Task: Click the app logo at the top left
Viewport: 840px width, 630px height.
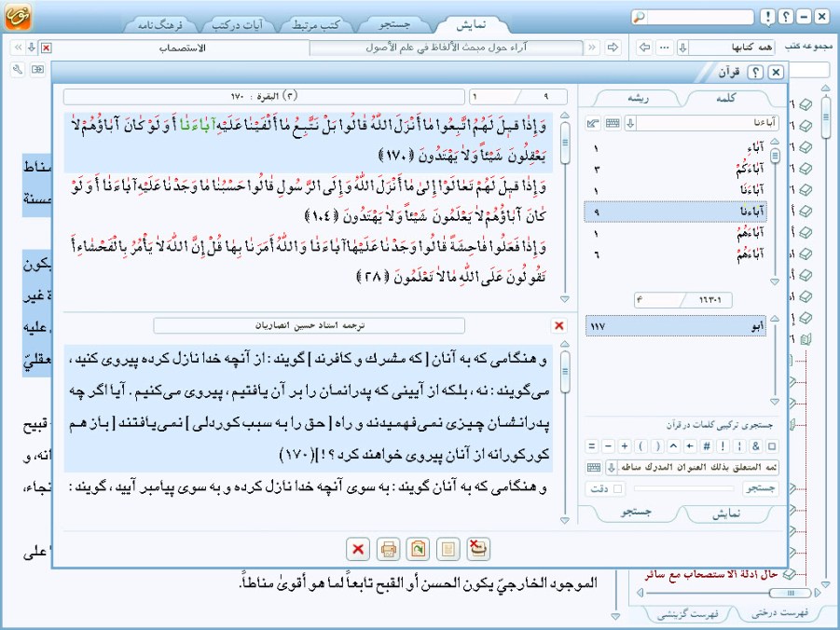Action: (19, 16)
